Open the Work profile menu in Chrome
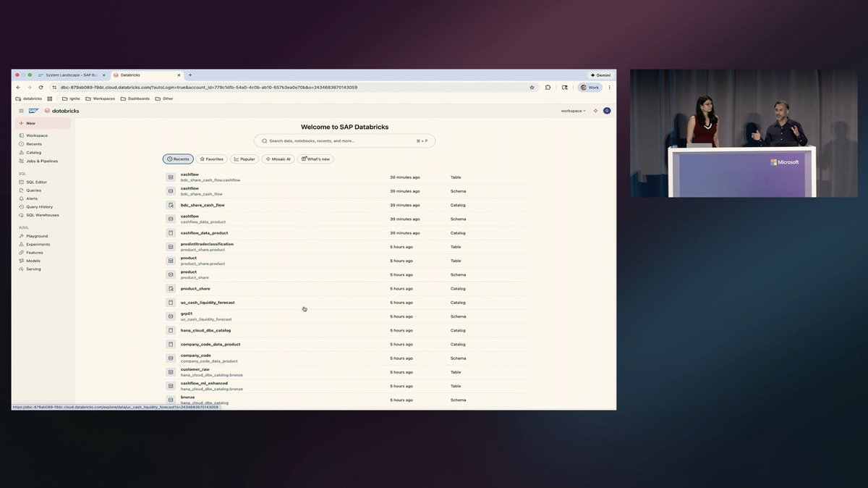Screen dimensions: 868x488 (x=590, y=87)
